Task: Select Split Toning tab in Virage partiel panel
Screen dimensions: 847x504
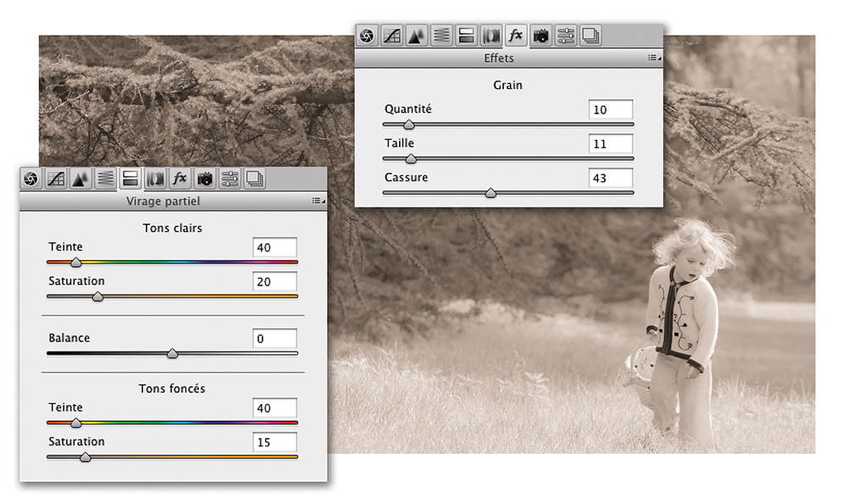Action: click(130, 179)
